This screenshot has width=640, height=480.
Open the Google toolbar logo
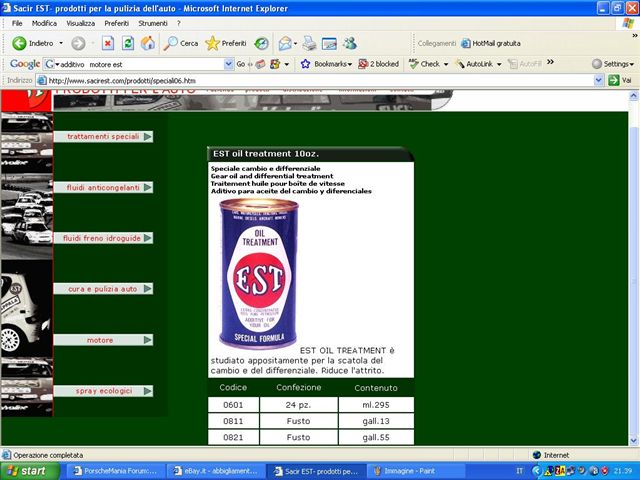click(25, 64)
